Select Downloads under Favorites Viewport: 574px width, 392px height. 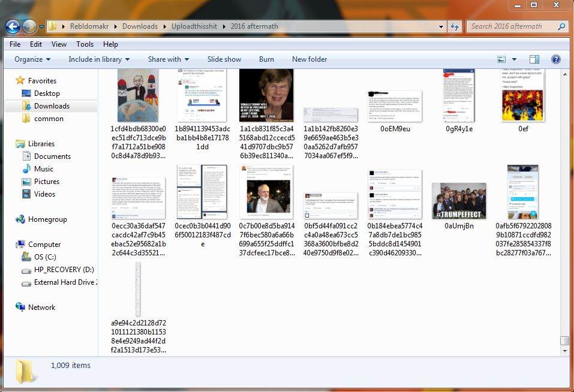click(x=52, y=106)
